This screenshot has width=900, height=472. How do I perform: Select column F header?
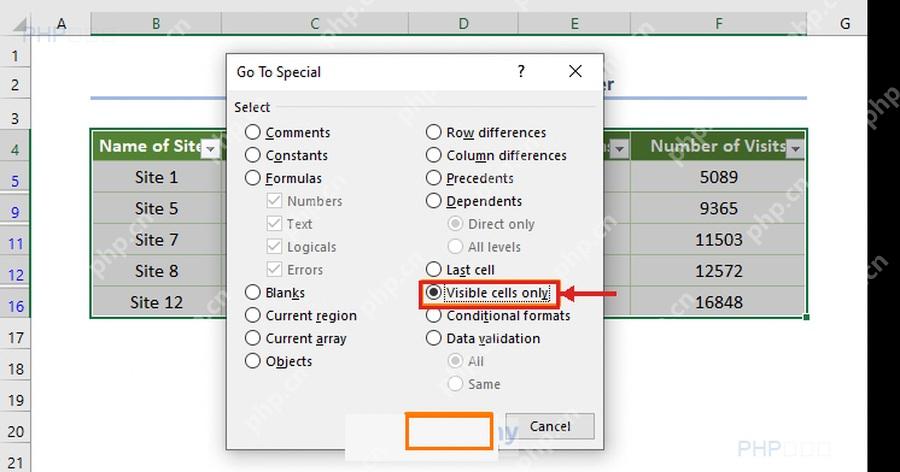[719, 24]
